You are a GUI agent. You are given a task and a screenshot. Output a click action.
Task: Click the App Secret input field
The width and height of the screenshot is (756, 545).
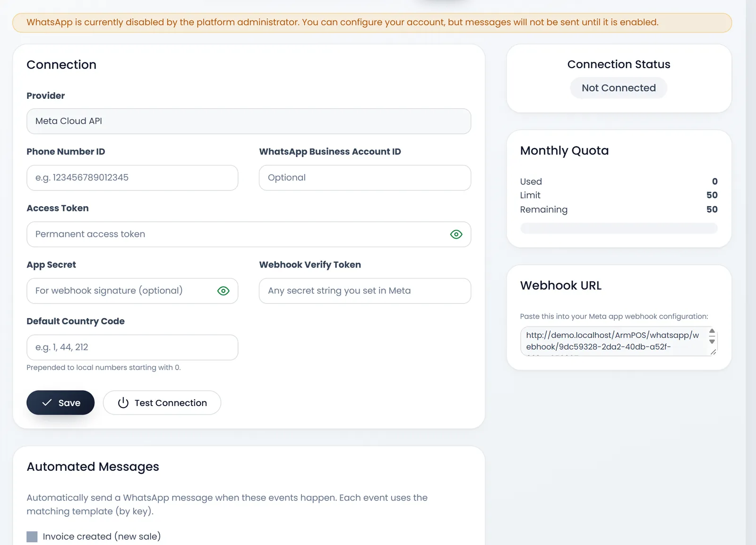[x=132, y=291]
